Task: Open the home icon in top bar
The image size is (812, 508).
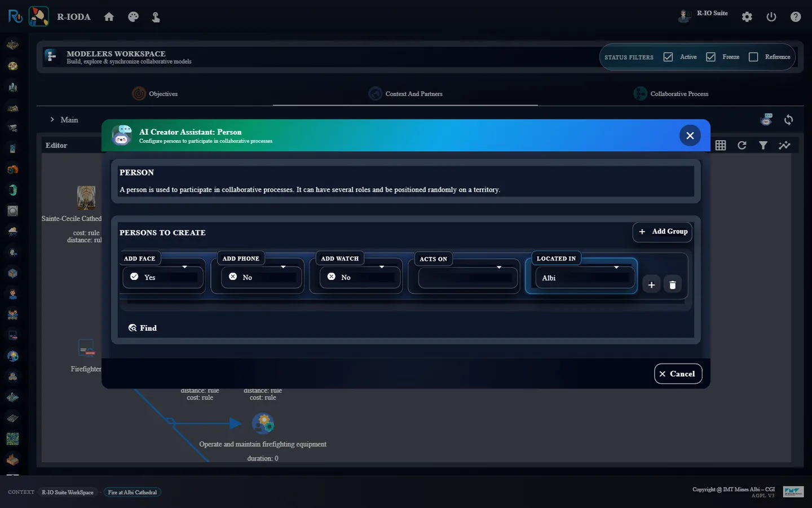Action: [x=109, y=17]
